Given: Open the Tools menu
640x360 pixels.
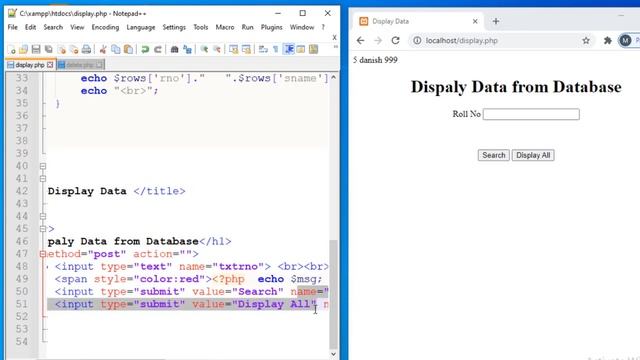Looking at the screenshot, I should click(x=200, y=27).
